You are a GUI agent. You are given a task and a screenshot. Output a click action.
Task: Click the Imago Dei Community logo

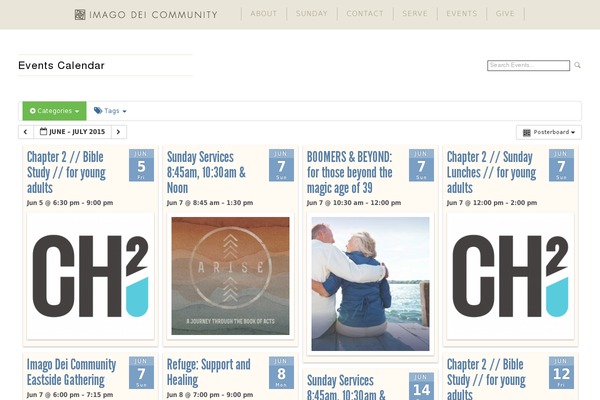click(146, 15)
